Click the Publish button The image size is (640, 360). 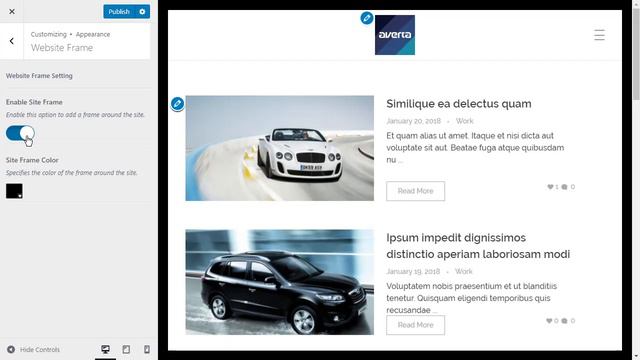119,11
